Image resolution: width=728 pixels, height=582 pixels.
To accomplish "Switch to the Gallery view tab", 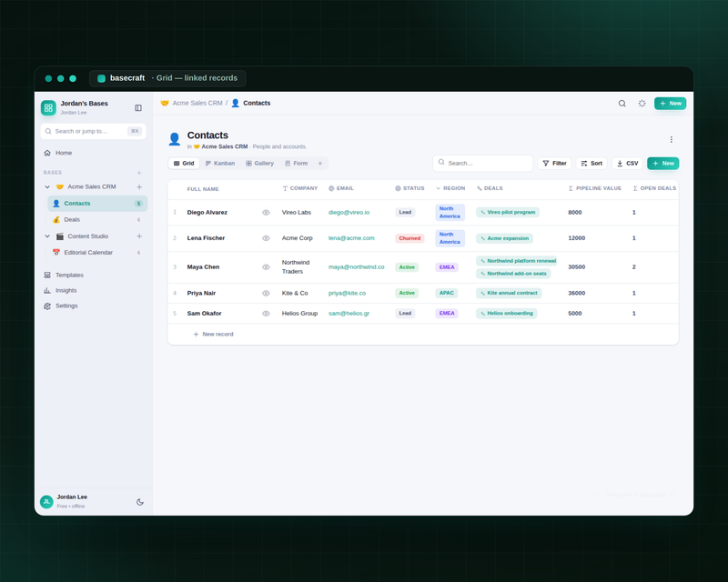I will pos(259,164).
